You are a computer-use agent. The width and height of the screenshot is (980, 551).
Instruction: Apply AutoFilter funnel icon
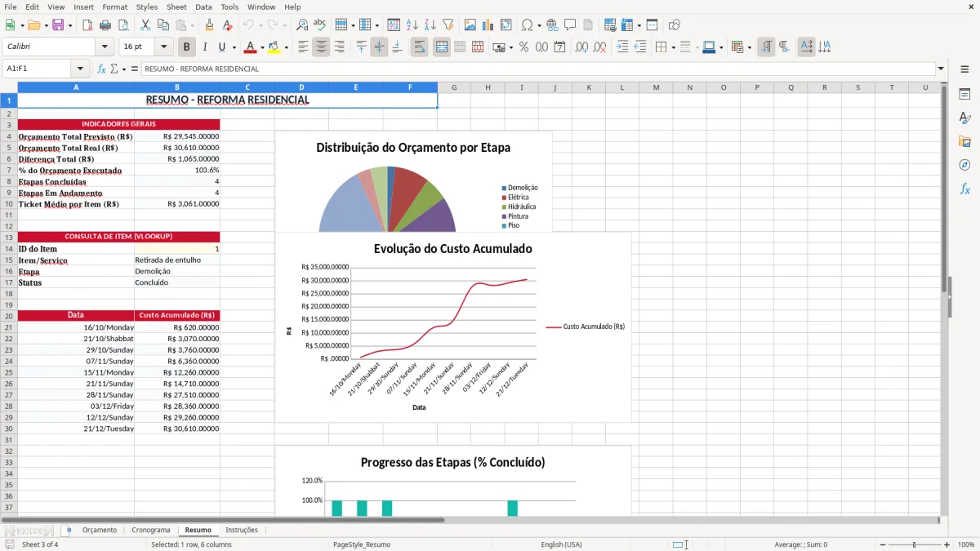(448, 25)
